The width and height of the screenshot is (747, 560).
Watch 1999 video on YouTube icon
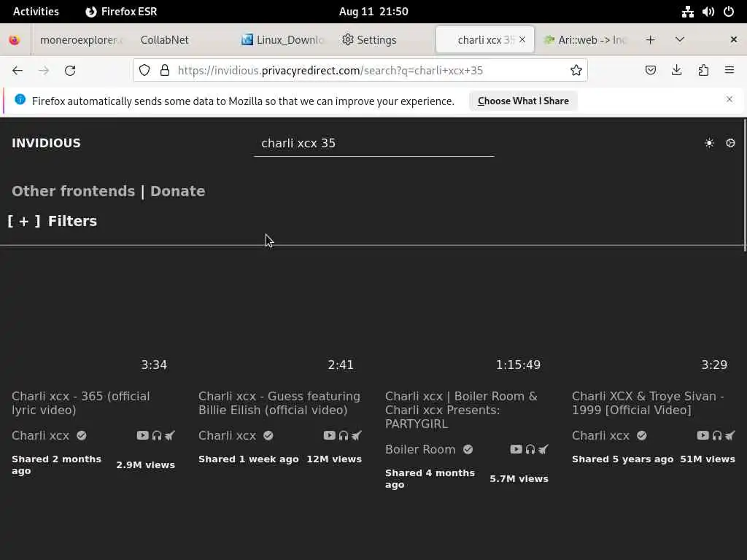(x=703, y=435)
